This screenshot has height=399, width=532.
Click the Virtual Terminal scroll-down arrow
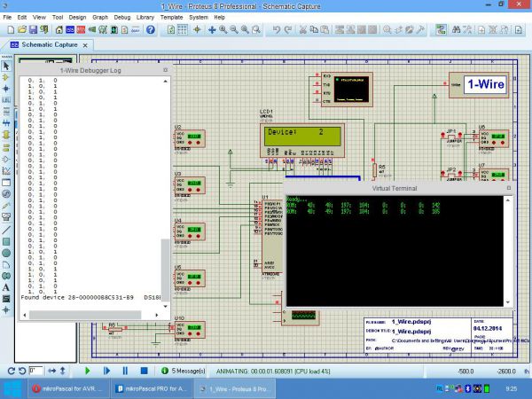[508, 302]
